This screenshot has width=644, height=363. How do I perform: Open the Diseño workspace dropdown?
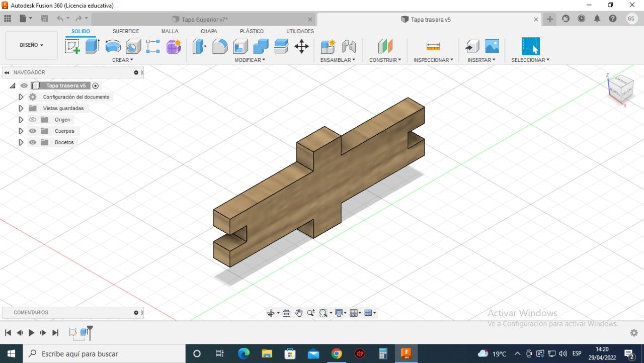pos(31,45)
